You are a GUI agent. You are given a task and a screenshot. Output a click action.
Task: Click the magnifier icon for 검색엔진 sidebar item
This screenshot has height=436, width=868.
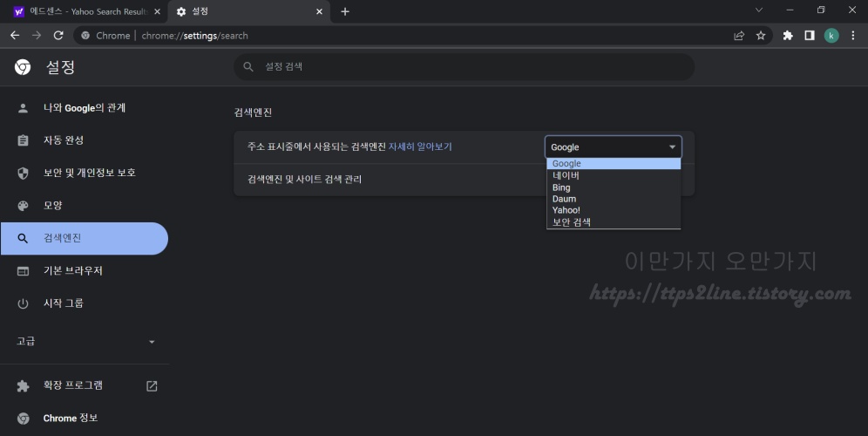[x=23, y=238]
